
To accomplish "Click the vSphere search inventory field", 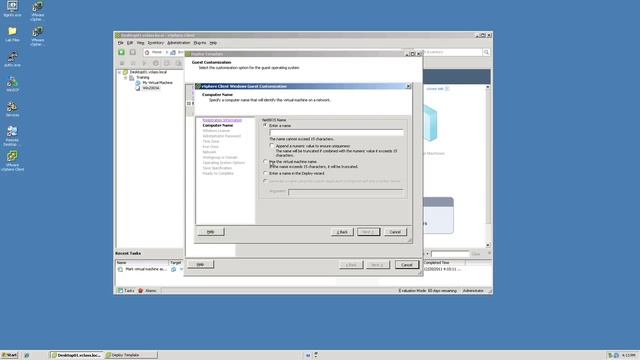I will coord(453,52).
